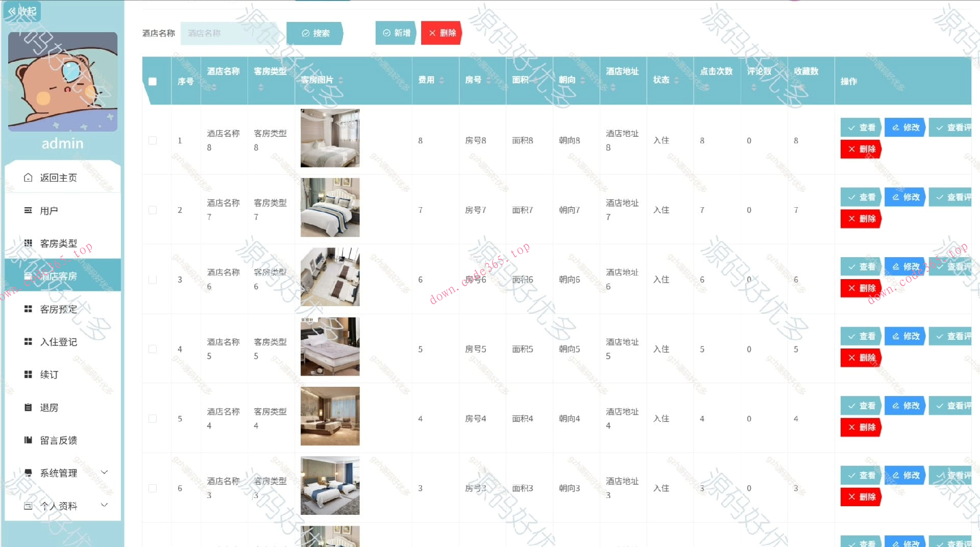Click 删除 for the 房号7 row
This screenshot has height=547, width=980.
coord(862,218)
